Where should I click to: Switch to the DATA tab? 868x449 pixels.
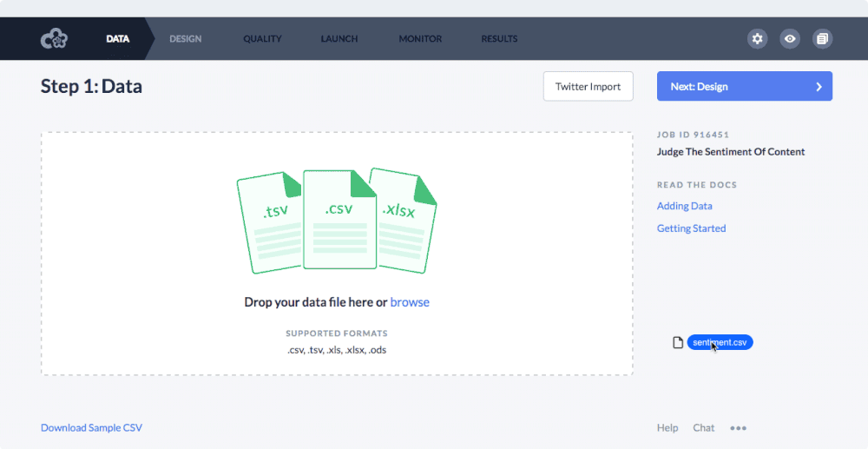[118, 39]
